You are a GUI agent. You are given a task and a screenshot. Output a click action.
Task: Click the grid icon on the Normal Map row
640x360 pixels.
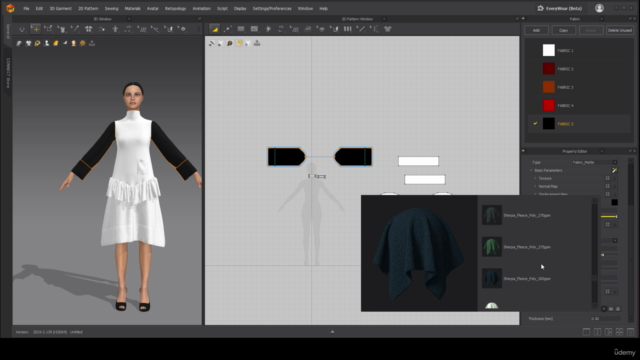[x=607, y=186]
